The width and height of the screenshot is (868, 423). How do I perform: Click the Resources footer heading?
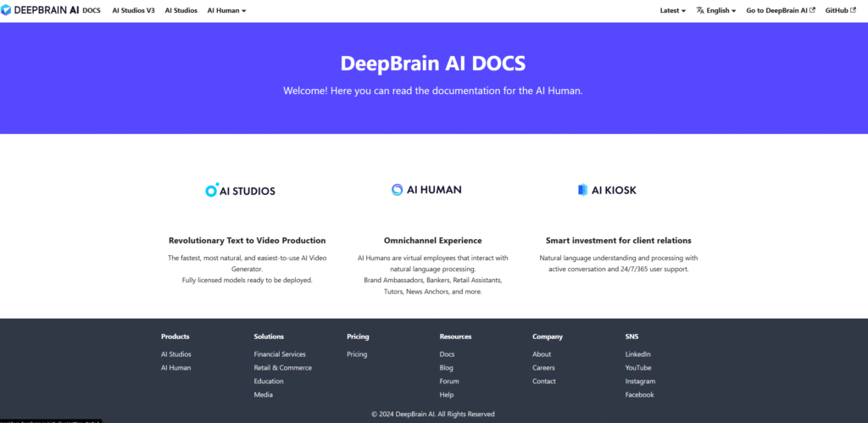455,337
